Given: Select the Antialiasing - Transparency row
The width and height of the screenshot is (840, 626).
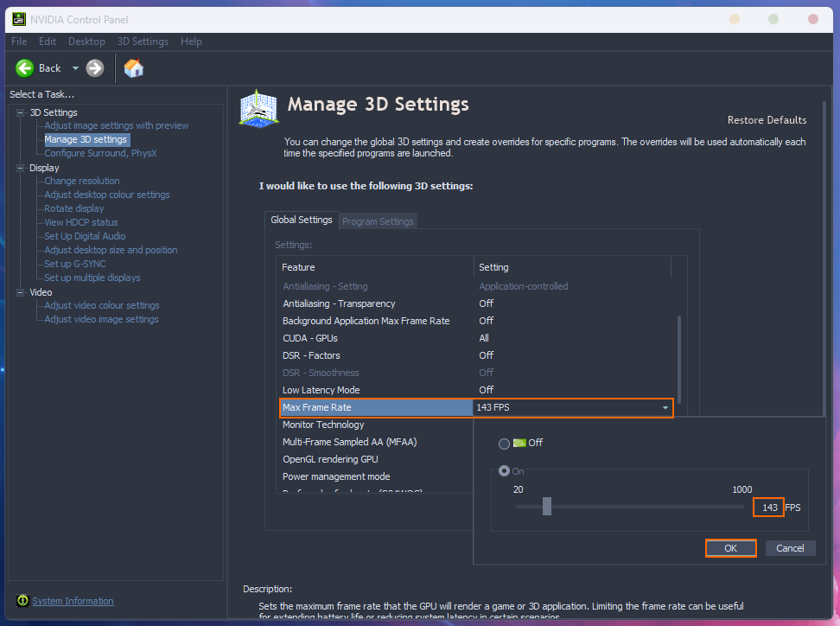Looking at the screenshot, I should pos(475,303).
